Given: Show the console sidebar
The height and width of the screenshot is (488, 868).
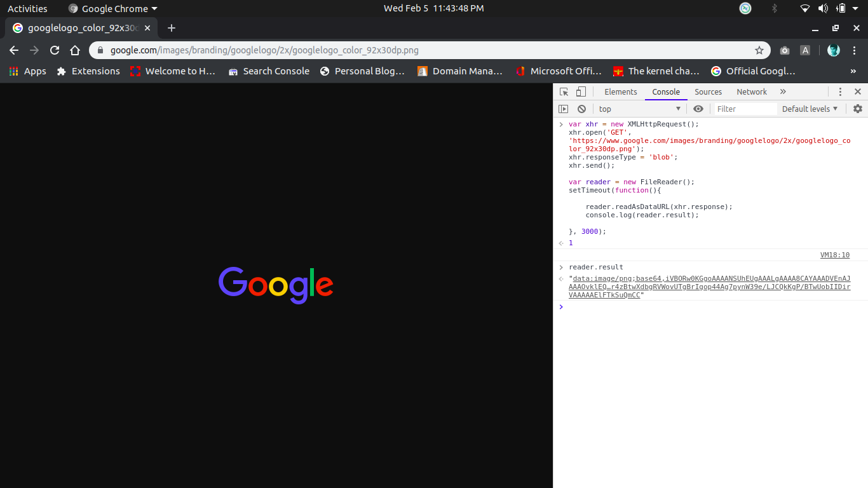Looking at the screenshot, I should coord(563,109).
